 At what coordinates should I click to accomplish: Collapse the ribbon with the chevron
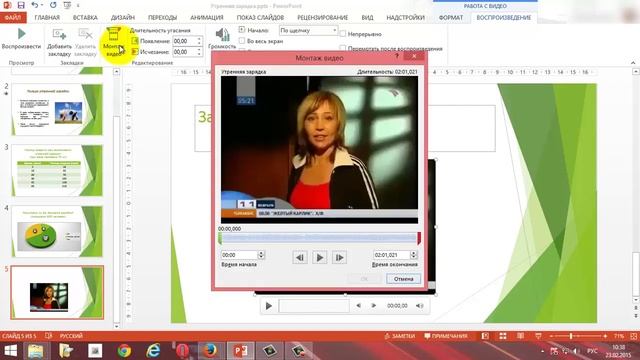pyautogui.click(x=633, y=62)
